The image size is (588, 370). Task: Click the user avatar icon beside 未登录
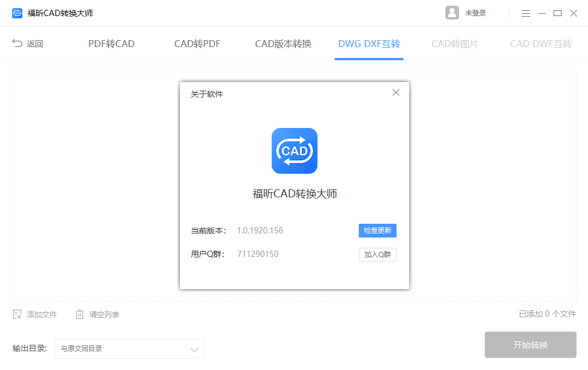click(x=452, y=12)
